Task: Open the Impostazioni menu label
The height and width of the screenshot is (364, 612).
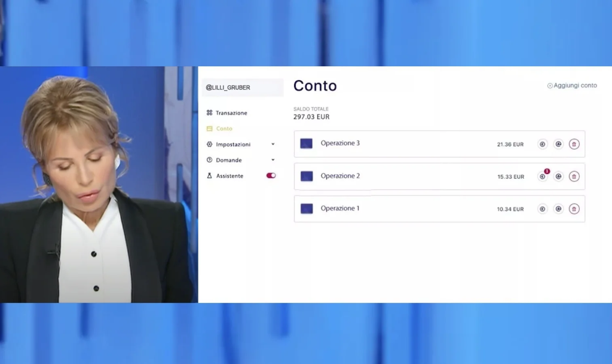Action: (233, 145)
